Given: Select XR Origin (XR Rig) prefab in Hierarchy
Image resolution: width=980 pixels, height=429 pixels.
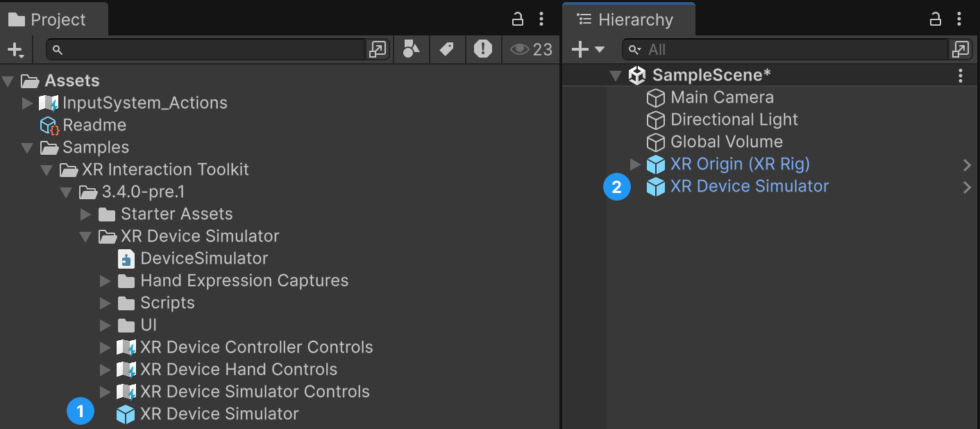Looking at the screenshot, I should tap(740, 164).
